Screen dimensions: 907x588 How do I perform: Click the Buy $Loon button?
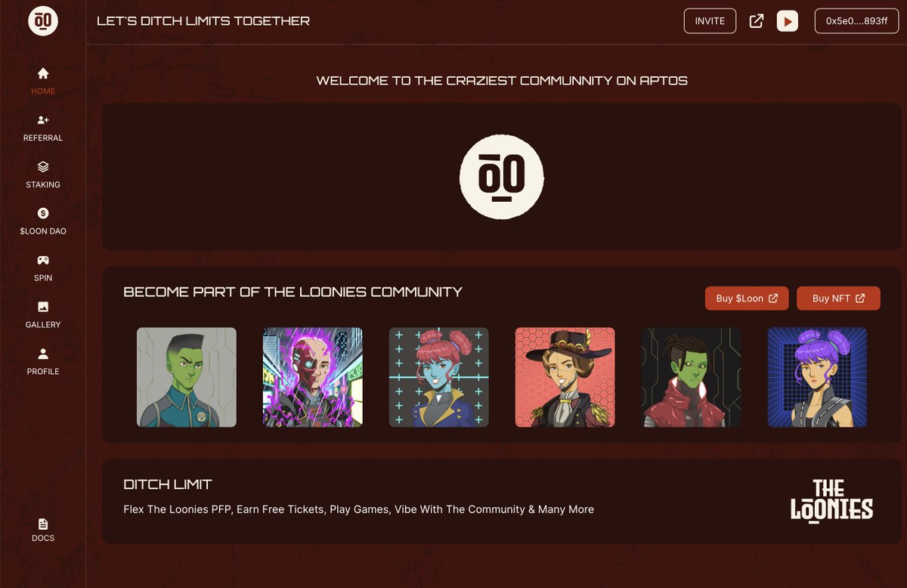click(x=747, y=299)
